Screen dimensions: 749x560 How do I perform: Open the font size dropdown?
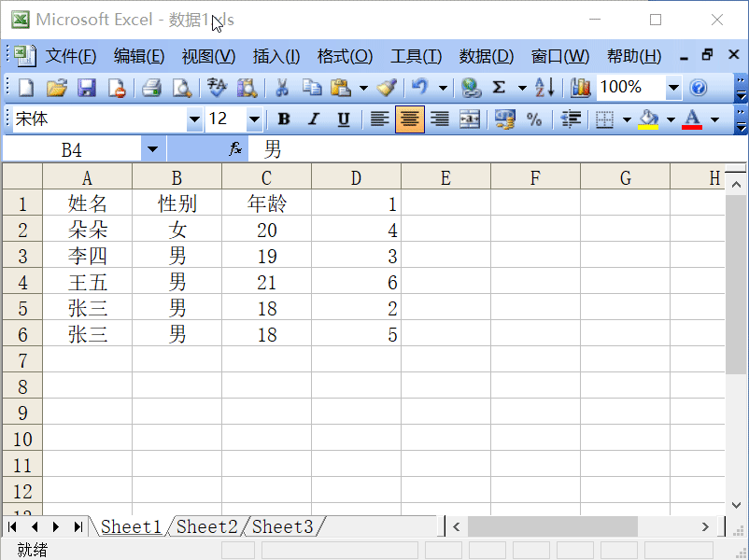coord(254,119)
